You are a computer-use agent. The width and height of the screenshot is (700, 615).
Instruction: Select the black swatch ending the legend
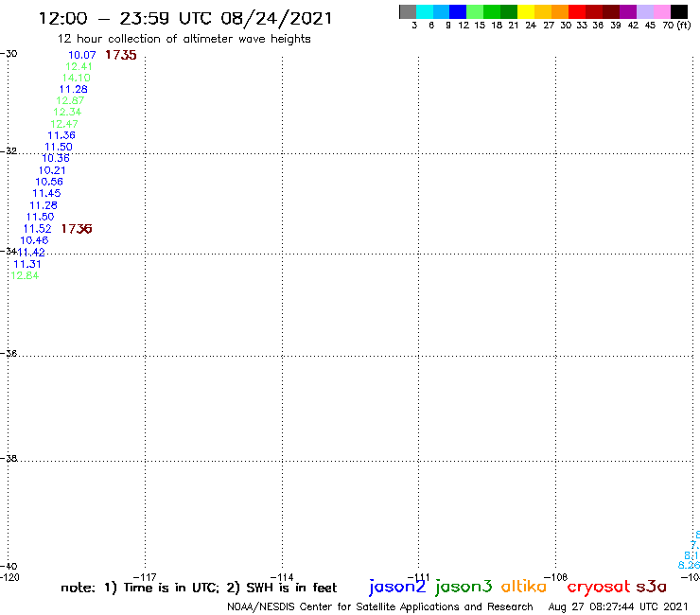(x=679, y=11)
